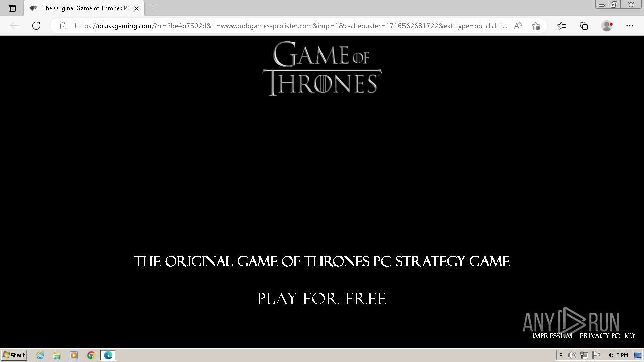Viewport: 644px width, 362px height.
Task: Open the Windows Start menu
Action: coord(14,355)
